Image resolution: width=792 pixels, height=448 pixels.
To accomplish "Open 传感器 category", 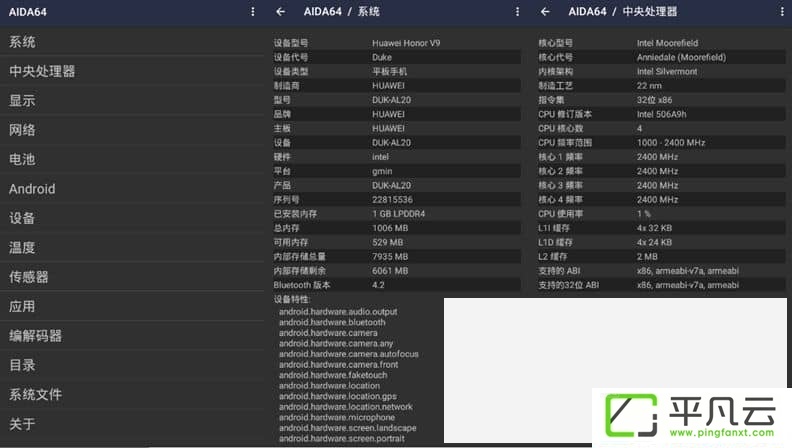I will [x=132, y=277].
